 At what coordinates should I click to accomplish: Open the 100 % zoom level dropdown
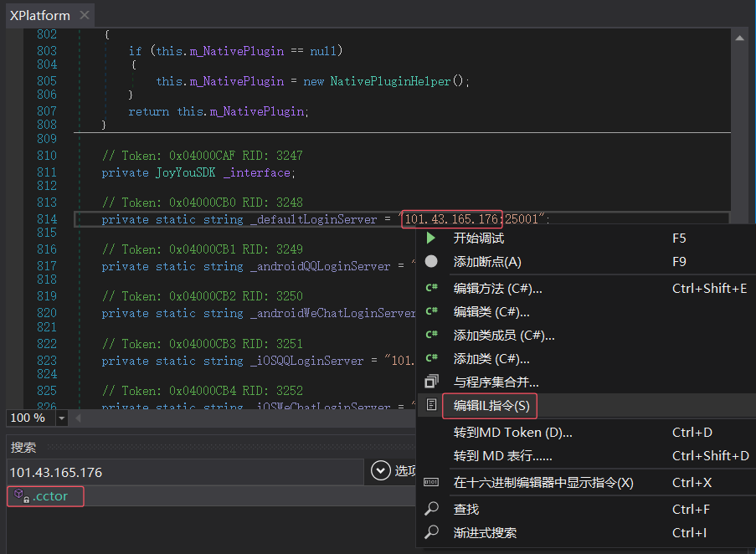[x=62, y=418]
